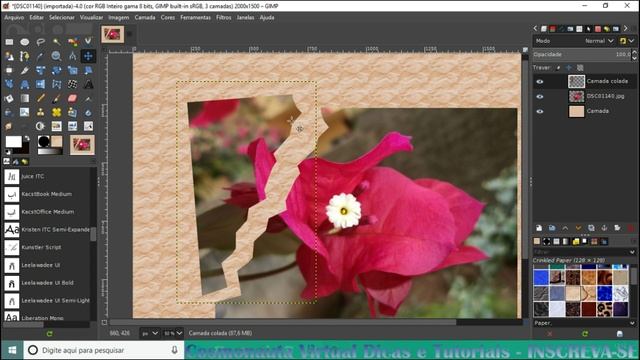Image resolution: width=640 pixels, height=360 pixels.
Task: Toggle lock position and size in Travar row
Action: [569, 68]
